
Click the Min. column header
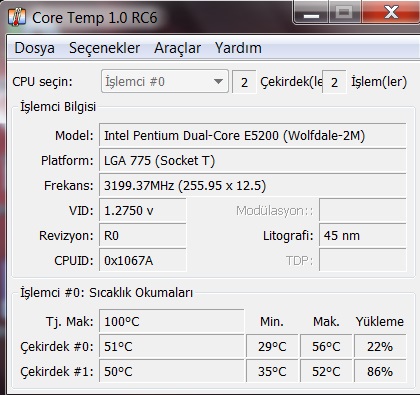tap(272, 322)
